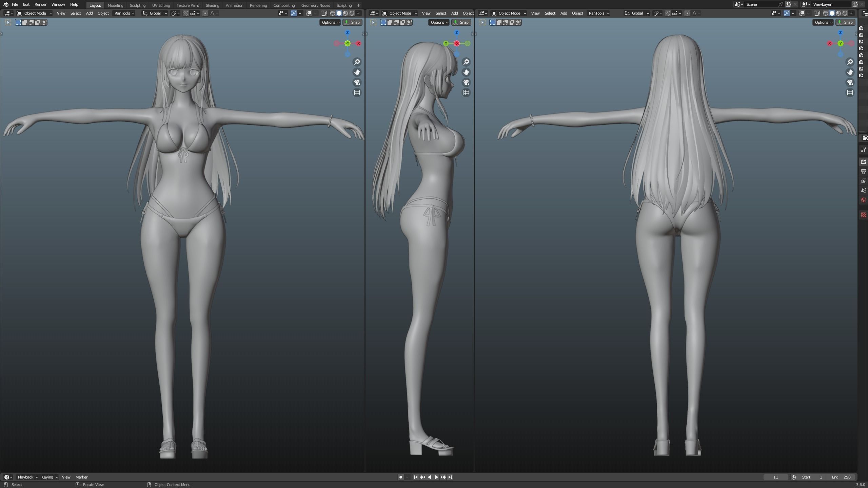
Task: Click the new scene icon beside Scene field
Action: pyautogui.click(x=788, y=4)
